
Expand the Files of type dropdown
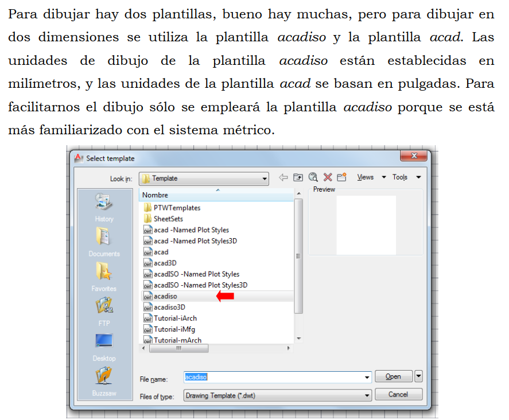[x=367, y=395]
